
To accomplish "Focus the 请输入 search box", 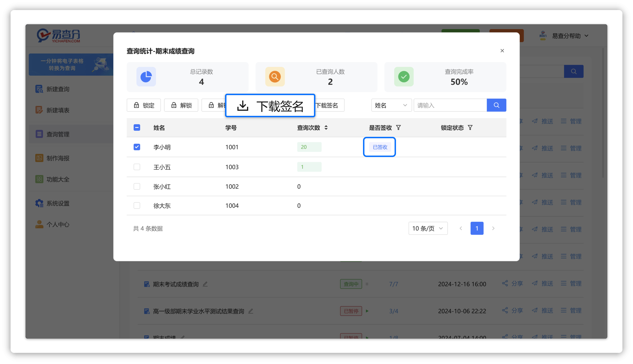I will [450, 105].
